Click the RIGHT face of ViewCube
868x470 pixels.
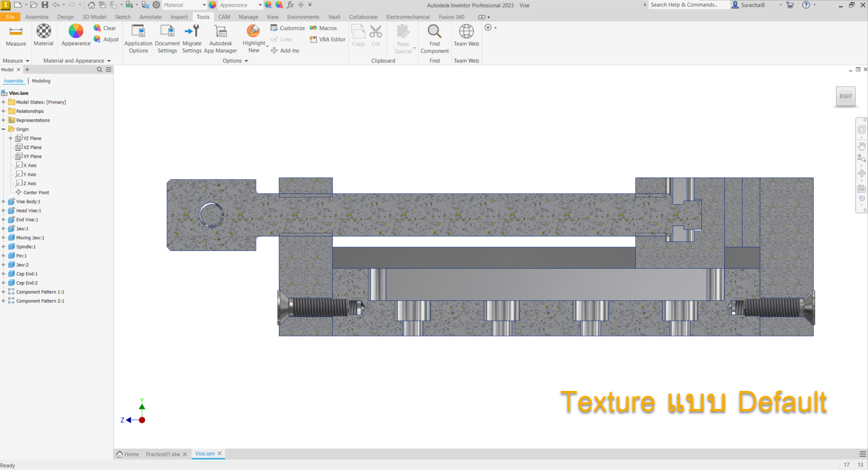(845, 96)
